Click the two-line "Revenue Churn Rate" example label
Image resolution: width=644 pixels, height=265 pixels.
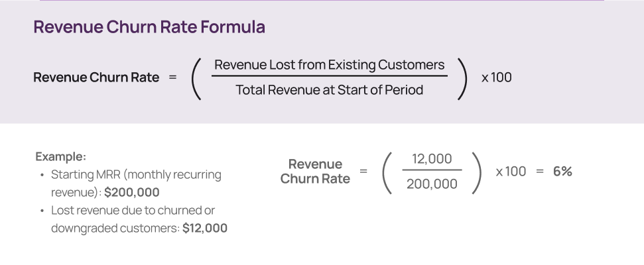pos(315,172)
